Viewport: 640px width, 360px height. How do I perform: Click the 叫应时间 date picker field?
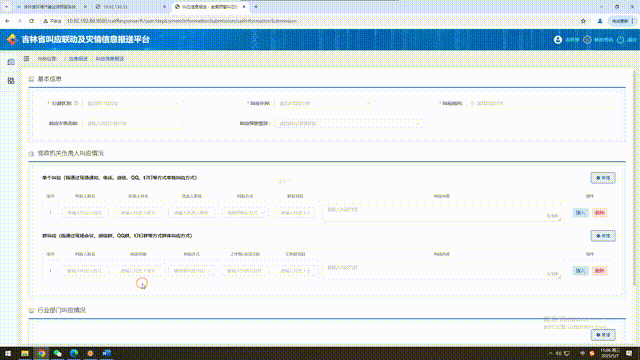pos(541,103)
